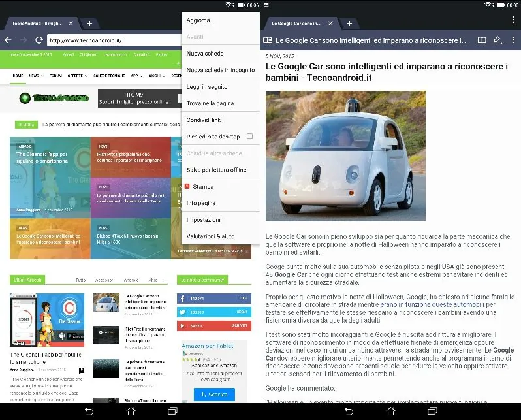
Task: Click the TecnoAndroid site logo
Action: (x=54, y=98)
